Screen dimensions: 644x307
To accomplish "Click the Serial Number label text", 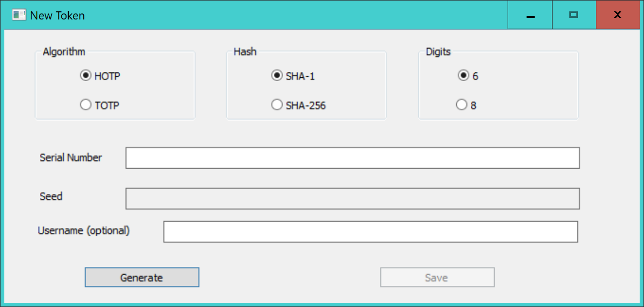I will coord(71,158).
